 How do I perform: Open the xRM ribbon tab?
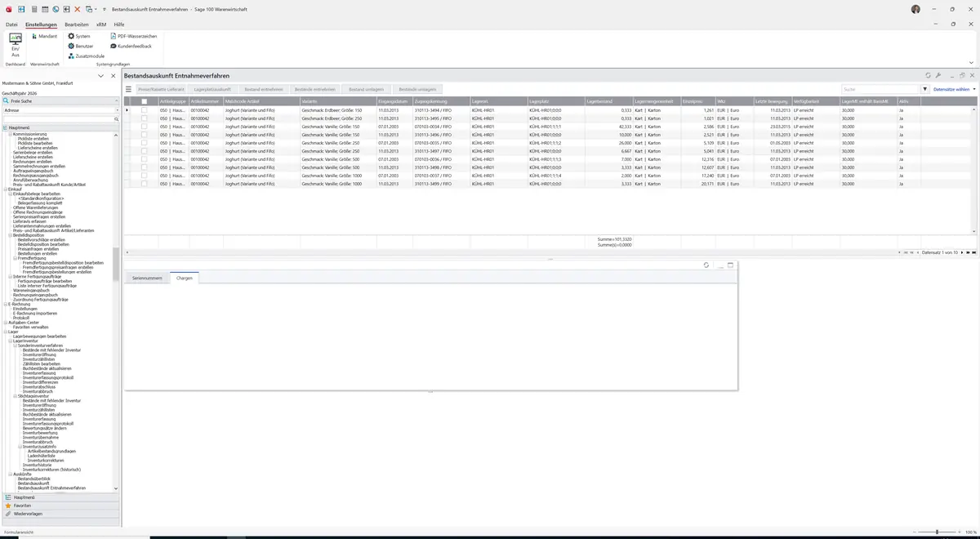101,24
